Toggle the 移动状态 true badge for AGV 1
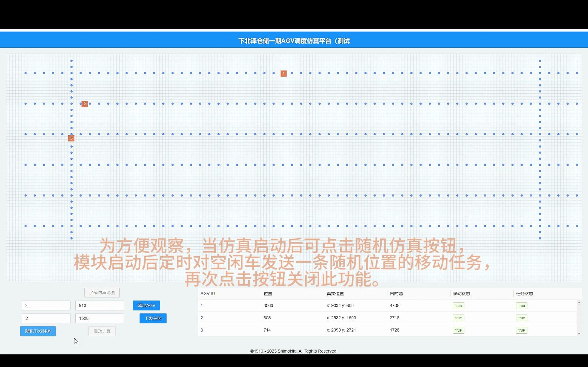588x367 pixels. click(x=458, y=306)
